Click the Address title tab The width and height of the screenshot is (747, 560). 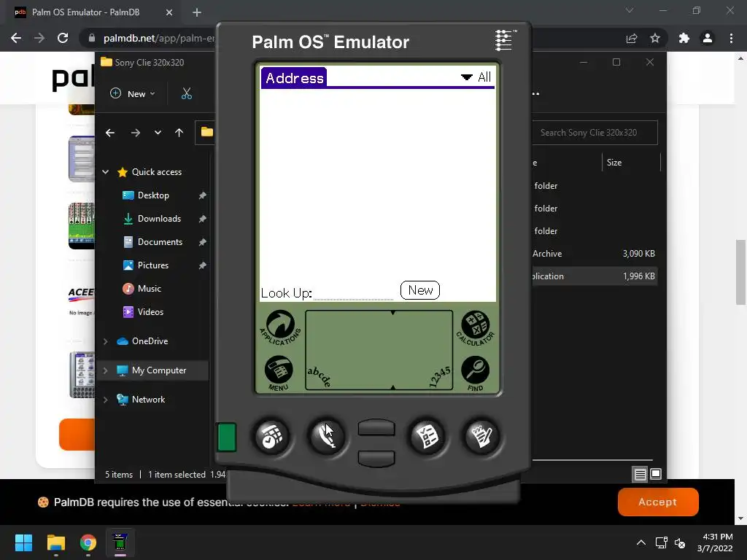coord(294,77)
